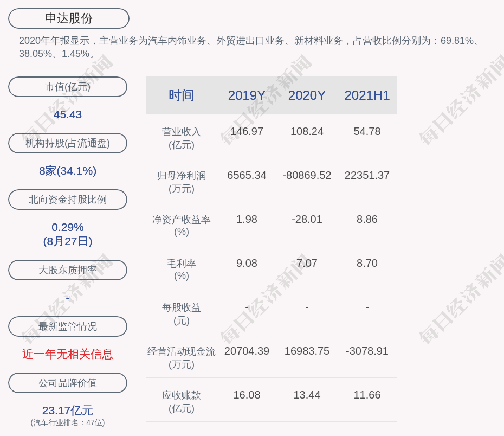The width and height of the screenshot is (504, 436).
Task: Click the 2019Y column header
Action: tap(247, 95)
